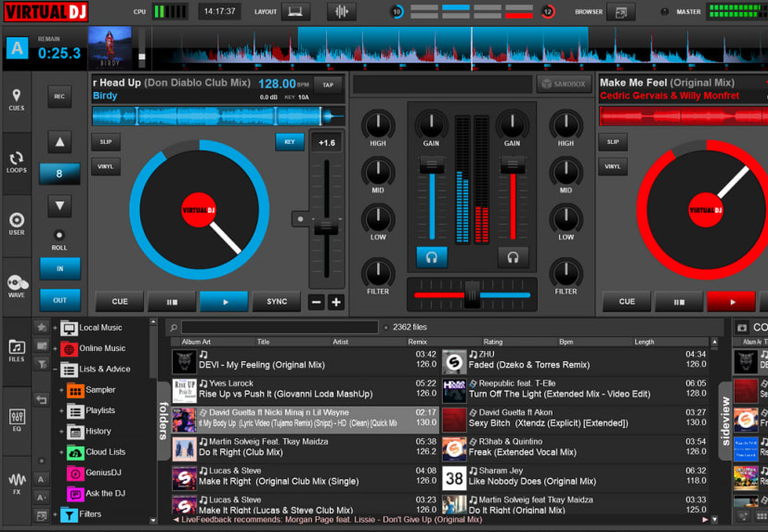
Task: Click the favorites star icon
Action: click(x=42, y=327)
